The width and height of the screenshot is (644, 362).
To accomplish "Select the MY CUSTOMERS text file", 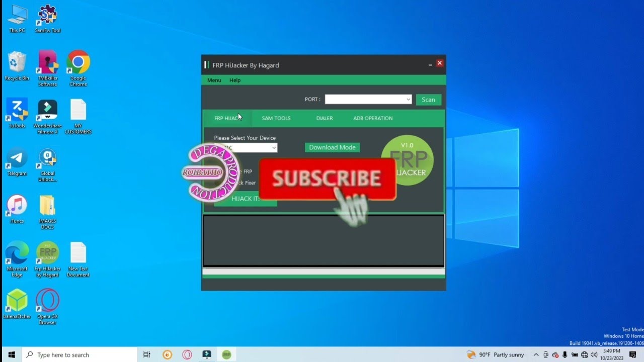I will [78, 116].
